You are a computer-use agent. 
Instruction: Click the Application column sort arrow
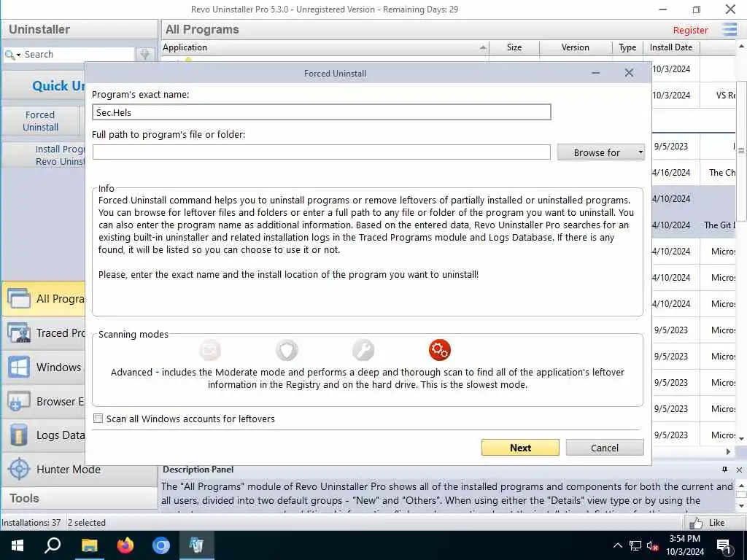click(483, 47)
